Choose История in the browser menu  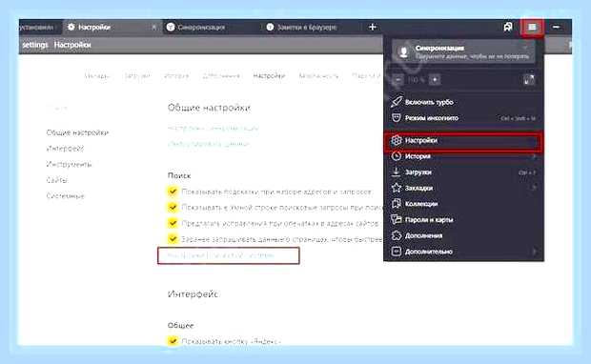pos(463,156)
